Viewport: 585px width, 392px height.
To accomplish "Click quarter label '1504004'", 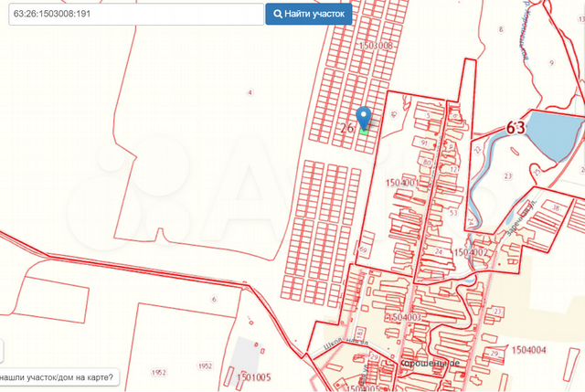I will [528, 350].
